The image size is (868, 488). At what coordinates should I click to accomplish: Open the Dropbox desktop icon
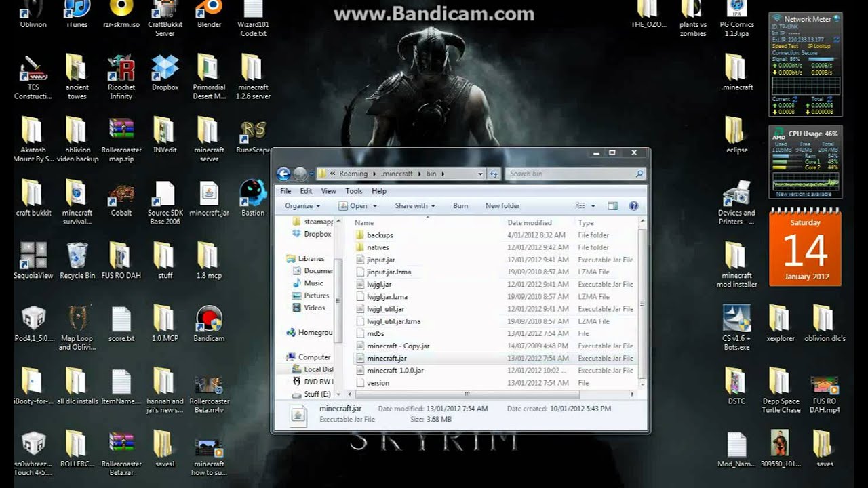[165, 73]
